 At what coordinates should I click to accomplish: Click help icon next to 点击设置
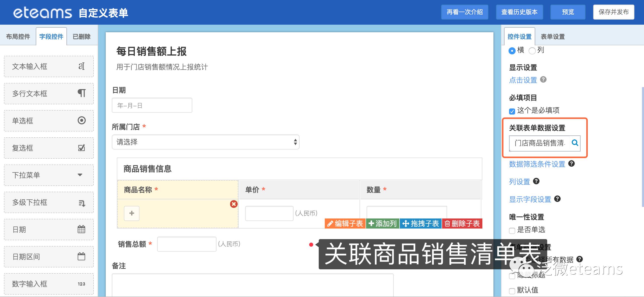tap(543, 80)
